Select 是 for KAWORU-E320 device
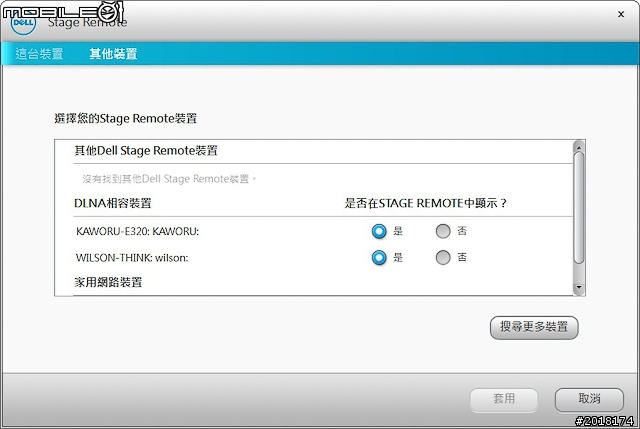 [x=379, y=231]
